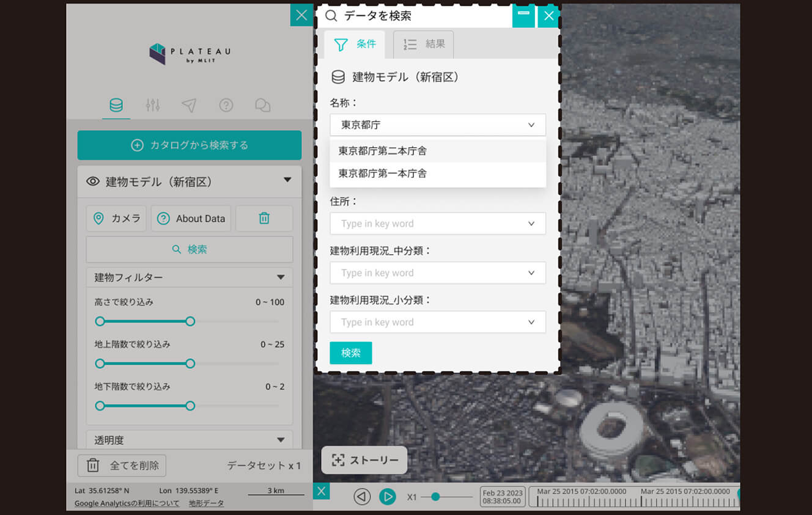Expand the 透明度 section
The height and width of the screenshot is (515, 812).
(x=281, y=440)
